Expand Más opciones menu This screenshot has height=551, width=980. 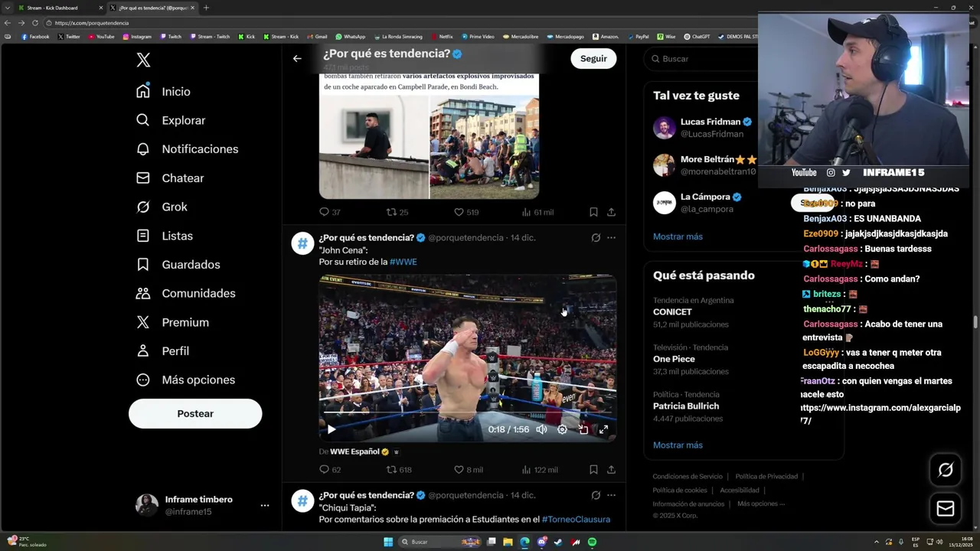(185, 380)
